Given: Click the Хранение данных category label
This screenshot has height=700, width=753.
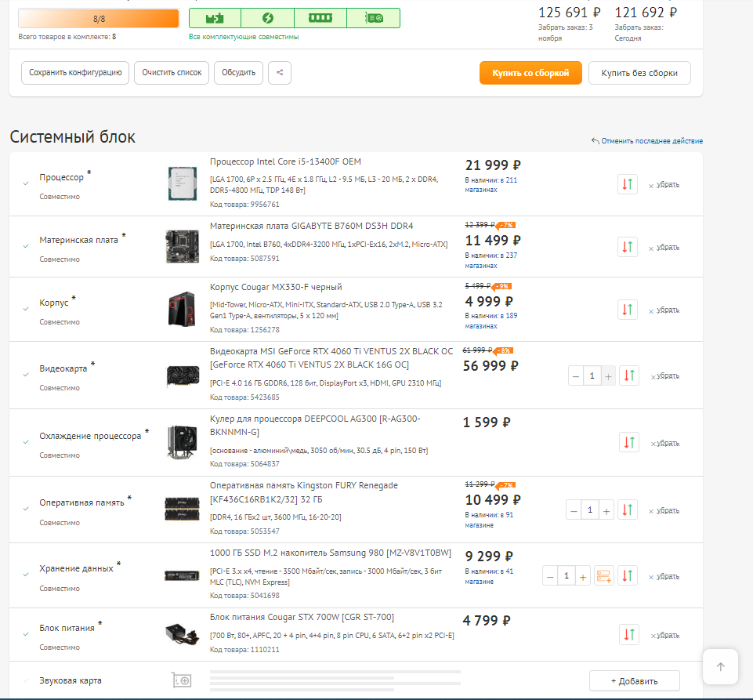Looking at the screenshot, I should tap(76, 568).
